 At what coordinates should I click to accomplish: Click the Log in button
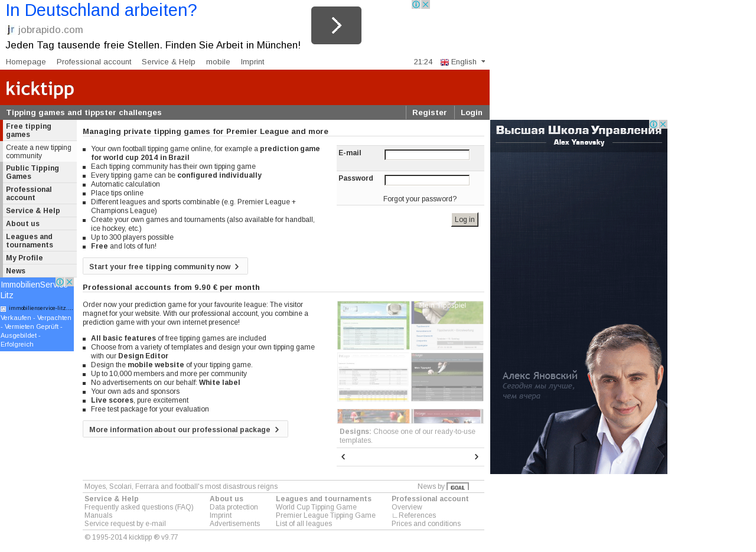[465, 220]
